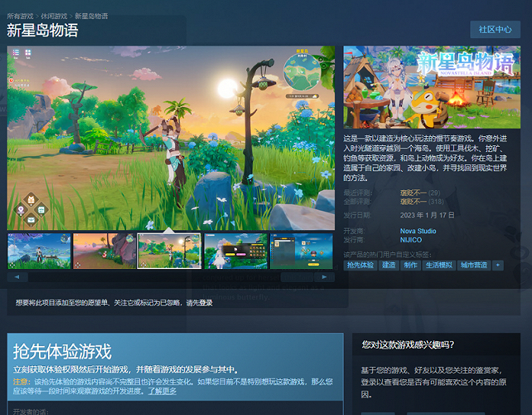532x415 pixels.
Task: Click the 抢先体验游戏 heading
Action: click(62, 351)
